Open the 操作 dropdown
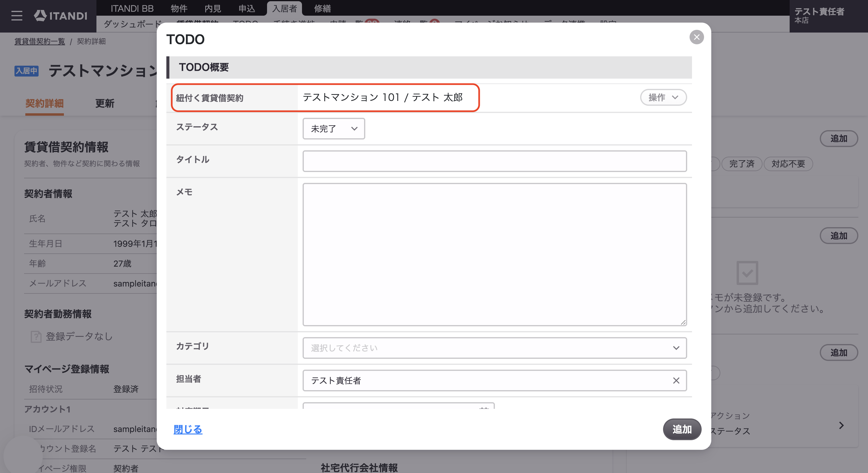This screenshot has height=473, width=868. tap(663, 97)
